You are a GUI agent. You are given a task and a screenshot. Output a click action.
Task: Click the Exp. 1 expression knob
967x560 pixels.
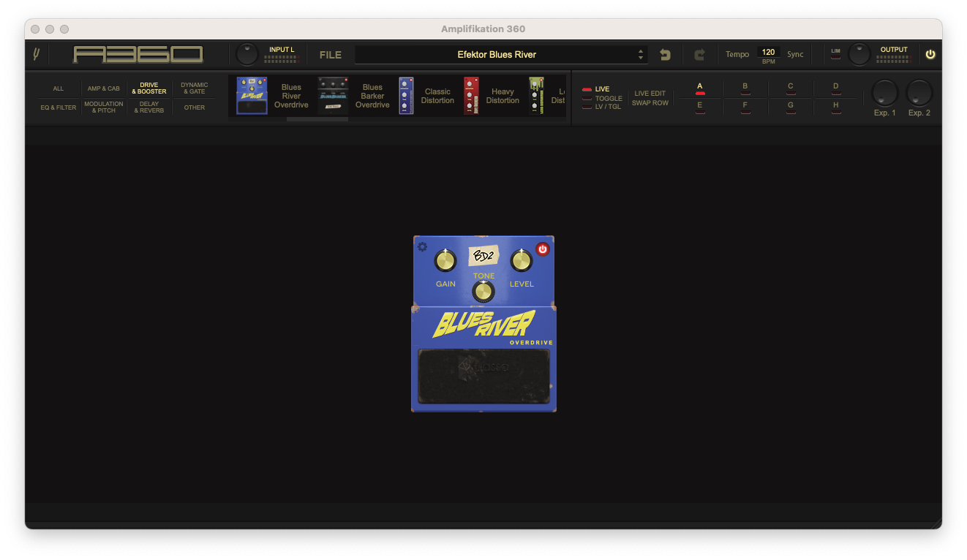coord(884,93)
